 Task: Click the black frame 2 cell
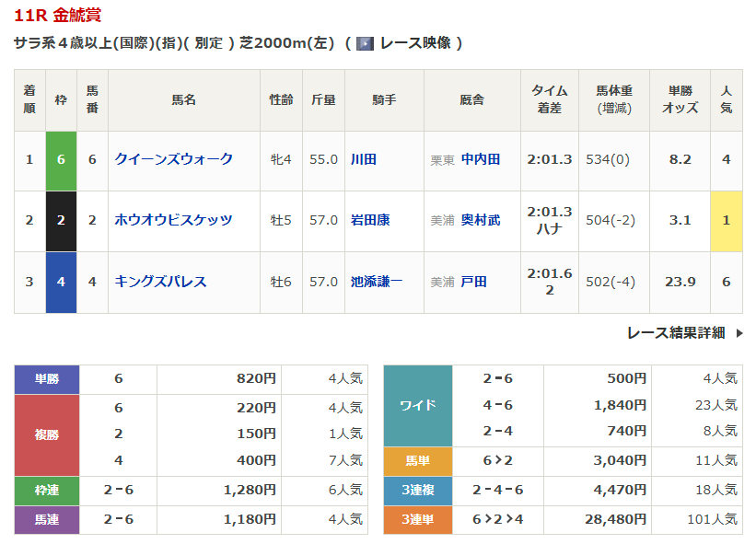click(61, 221)
